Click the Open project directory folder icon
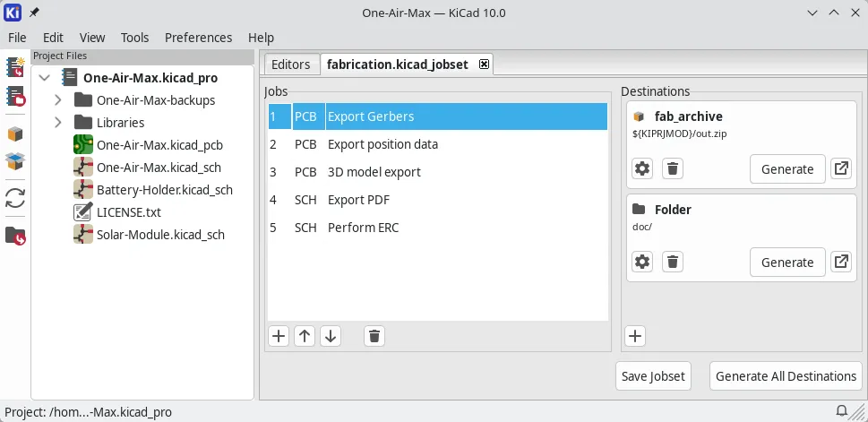 point(15,236)
